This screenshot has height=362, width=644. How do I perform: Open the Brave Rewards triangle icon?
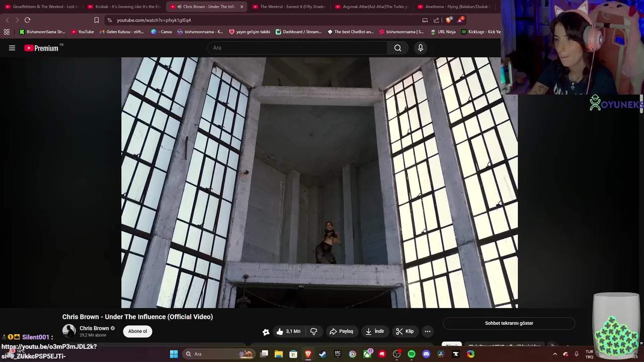pyautogui.click(x=460, y=20)
